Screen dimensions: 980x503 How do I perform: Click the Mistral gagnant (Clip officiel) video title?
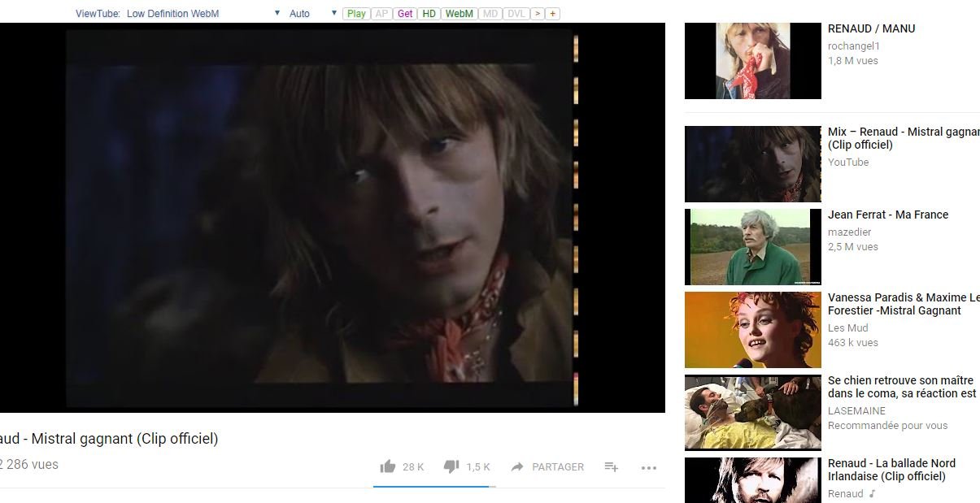[x=109, y=439]
